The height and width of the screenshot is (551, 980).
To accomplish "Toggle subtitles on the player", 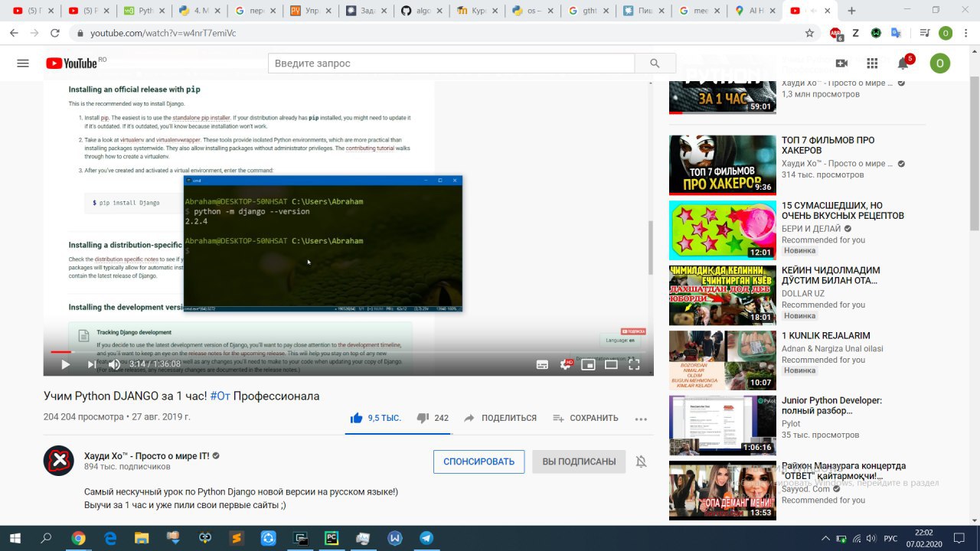I will pos(542,365).
